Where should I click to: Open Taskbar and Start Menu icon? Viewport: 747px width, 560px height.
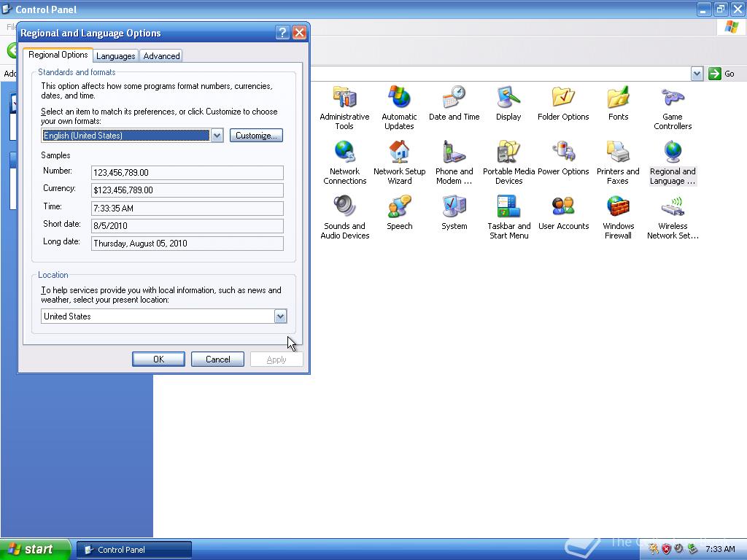click(x=508, y=206)
